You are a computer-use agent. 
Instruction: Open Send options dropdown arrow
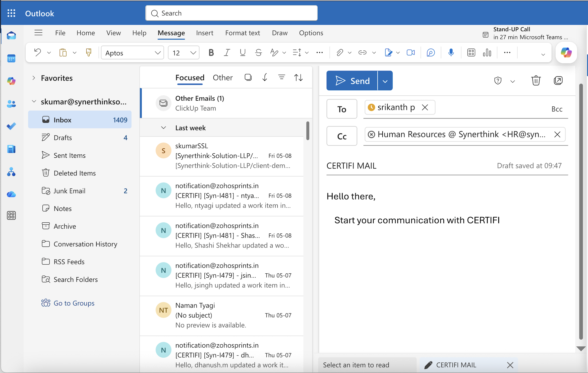(385, 81)
